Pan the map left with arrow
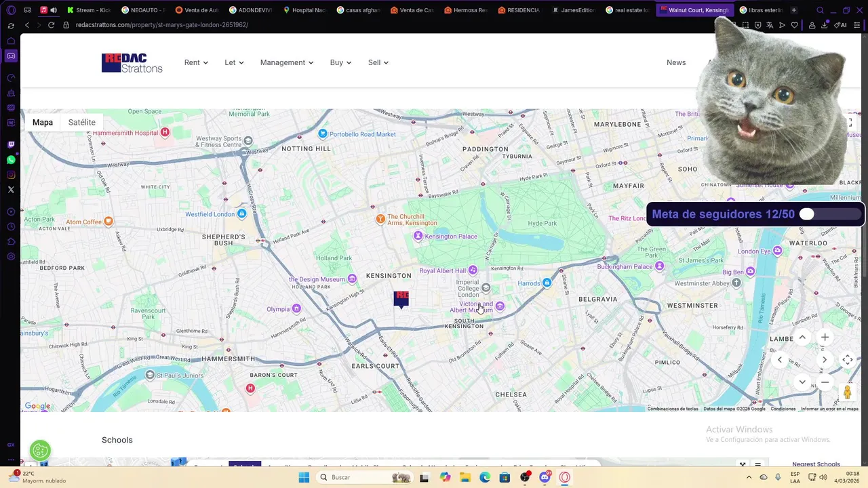The width and height of the screenshot is (868, 488). pyautogui.click(x=780, y=360)
